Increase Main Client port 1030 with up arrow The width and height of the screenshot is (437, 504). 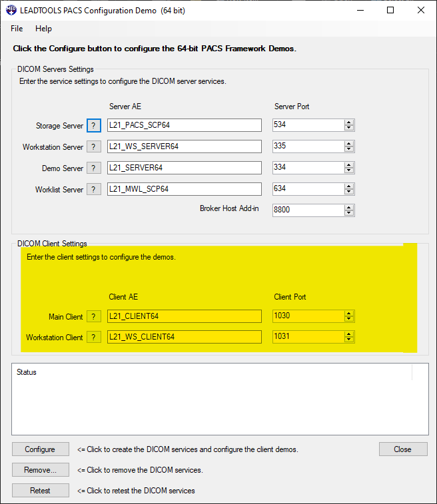pos(349,314)
